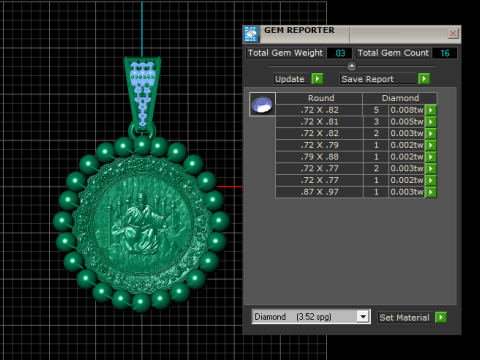Select the round gem thumbnail

tap(262, 104)
